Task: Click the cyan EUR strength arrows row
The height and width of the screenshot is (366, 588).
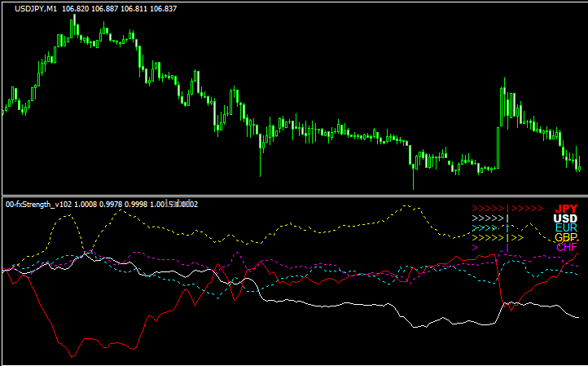Action: coord(489,228)
